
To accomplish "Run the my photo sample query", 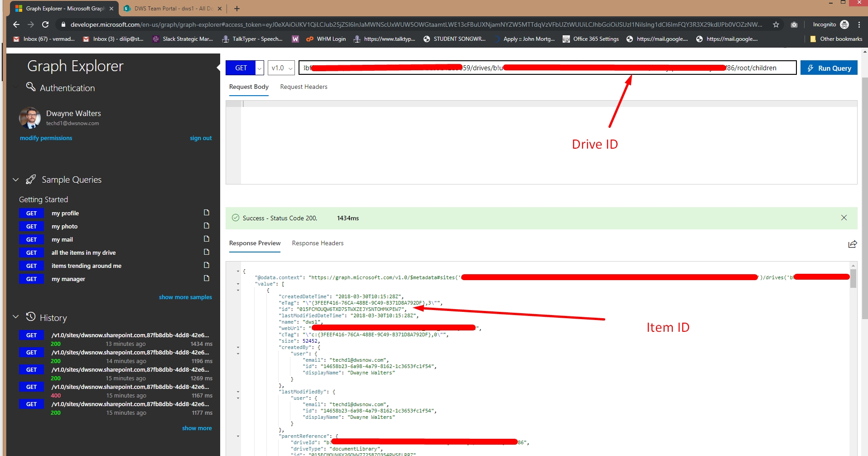I will coord(64,226).
